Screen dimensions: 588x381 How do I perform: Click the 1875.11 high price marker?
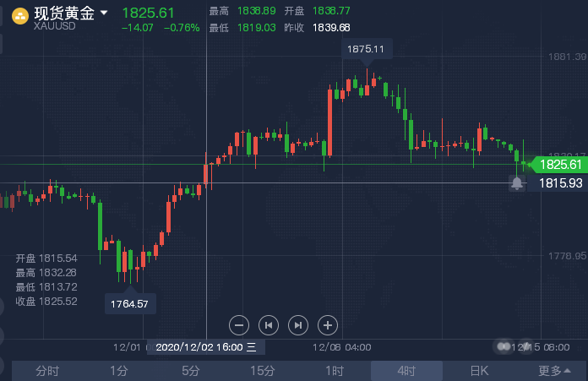[x=366, y=49]
